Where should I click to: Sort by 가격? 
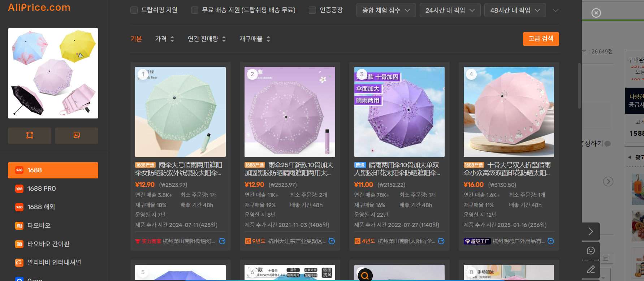pos(165,39)
